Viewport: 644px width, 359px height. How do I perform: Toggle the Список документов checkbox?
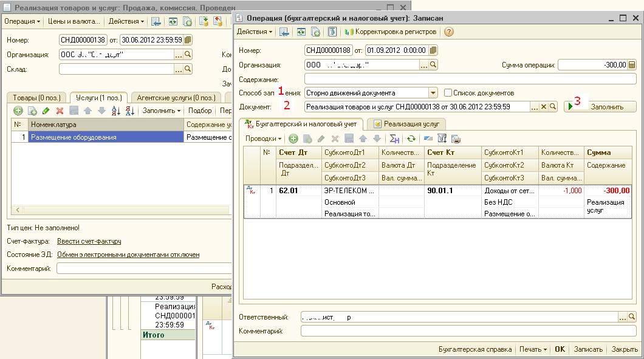[448, 93]
